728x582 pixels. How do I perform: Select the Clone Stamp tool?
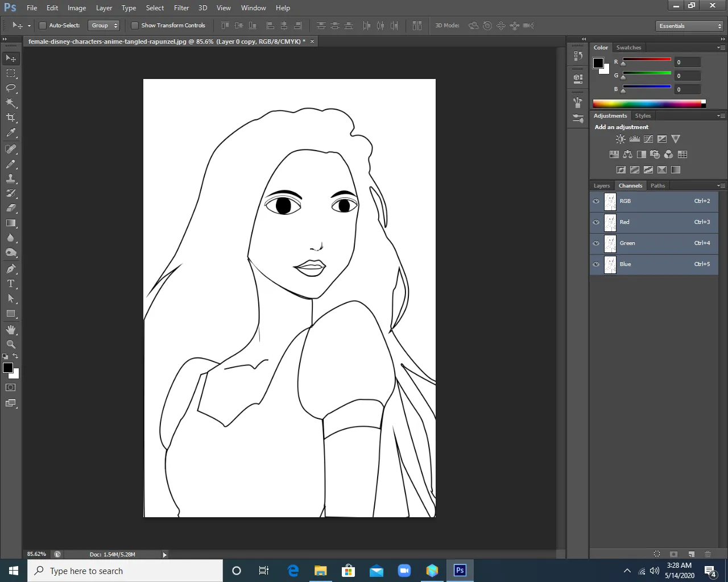click(x=11, y=178)
